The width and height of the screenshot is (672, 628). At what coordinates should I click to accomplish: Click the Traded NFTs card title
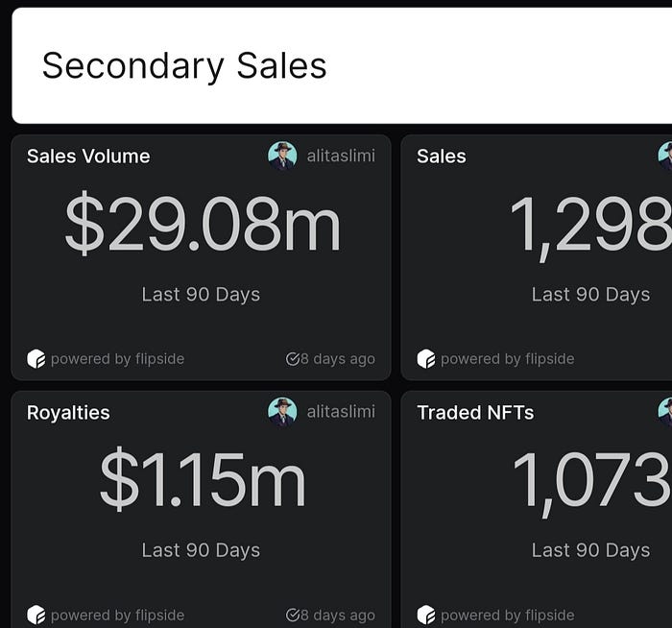475,412
